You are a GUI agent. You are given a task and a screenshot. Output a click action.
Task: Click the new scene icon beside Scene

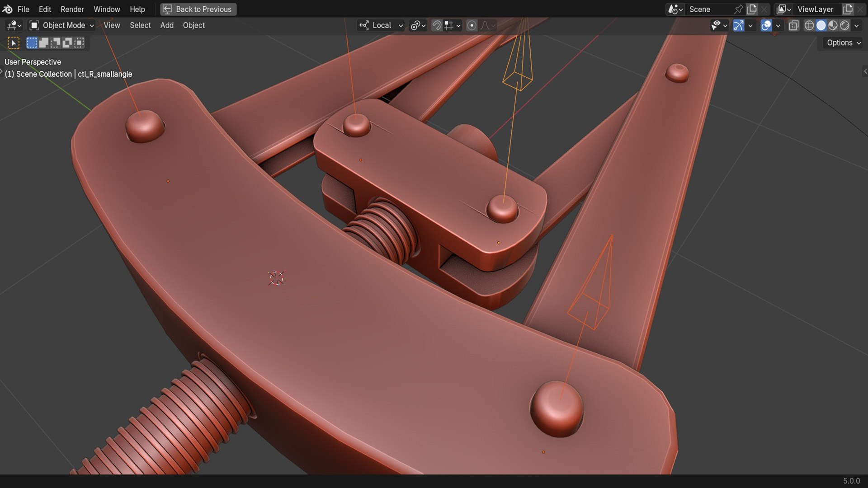click(x=752, y=9)
